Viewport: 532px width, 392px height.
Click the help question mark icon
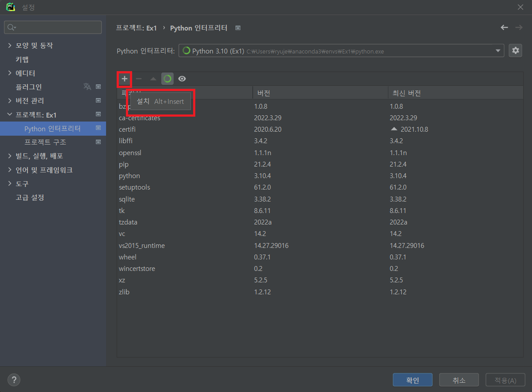pos(14,379)
